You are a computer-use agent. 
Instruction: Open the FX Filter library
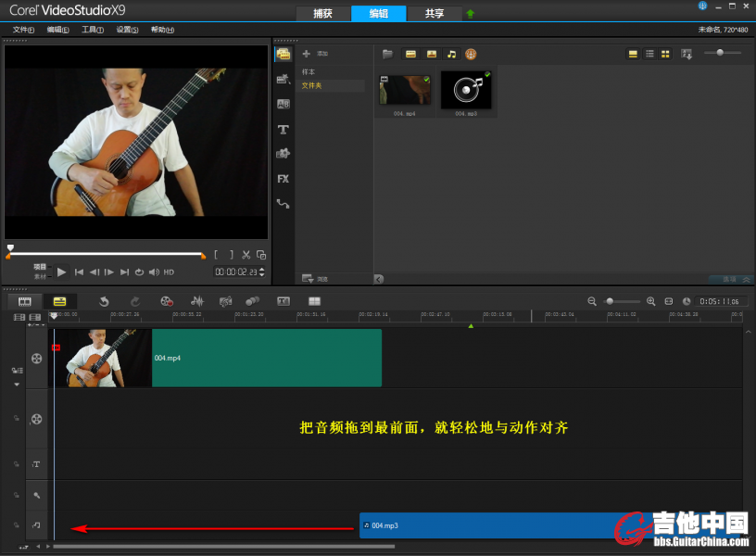283,179
